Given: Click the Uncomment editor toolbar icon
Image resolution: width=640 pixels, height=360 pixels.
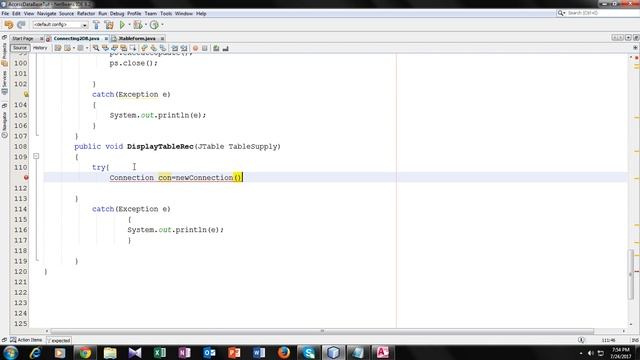Looking at the screenshot, I should [x=225, y=48].
